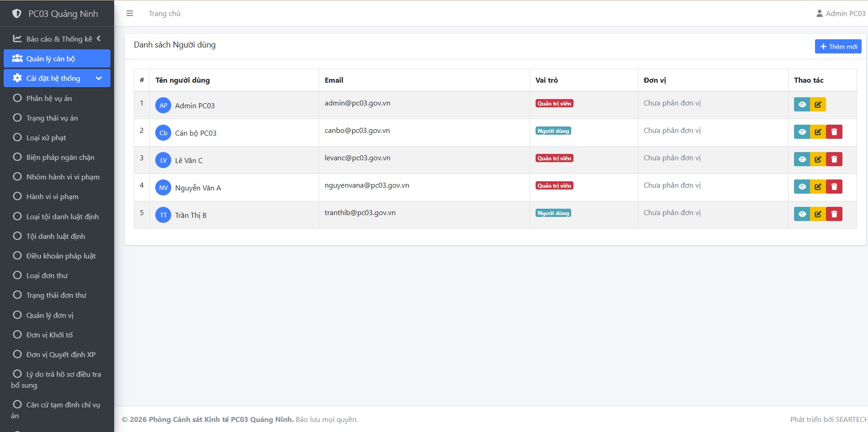Image resolution: width=868 pixels, height=432 pixels.
Task: Click edit icon for Trần Thị B
Action: (818, 214)
